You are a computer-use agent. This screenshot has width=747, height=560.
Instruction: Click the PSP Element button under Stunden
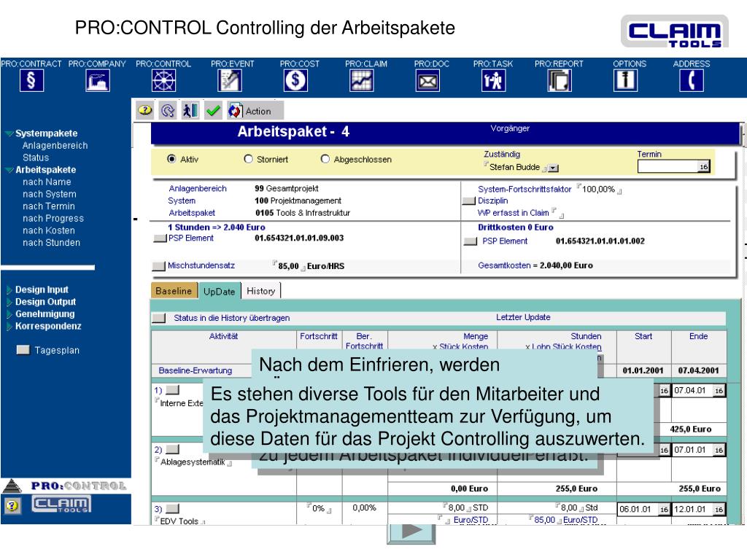pyautogui.click(x=160, y=238)
